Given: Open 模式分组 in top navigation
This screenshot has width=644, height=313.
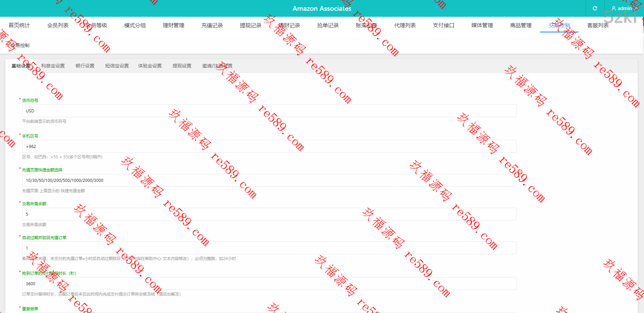Looking at the screenshot, I should (x=135, y=25).
